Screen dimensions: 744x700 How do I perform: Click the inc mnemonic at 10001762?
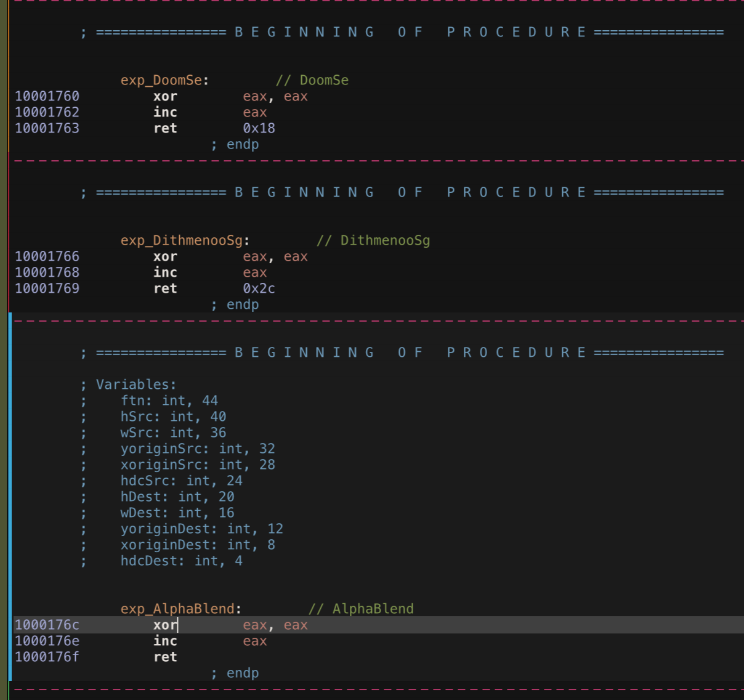point(165,112)
